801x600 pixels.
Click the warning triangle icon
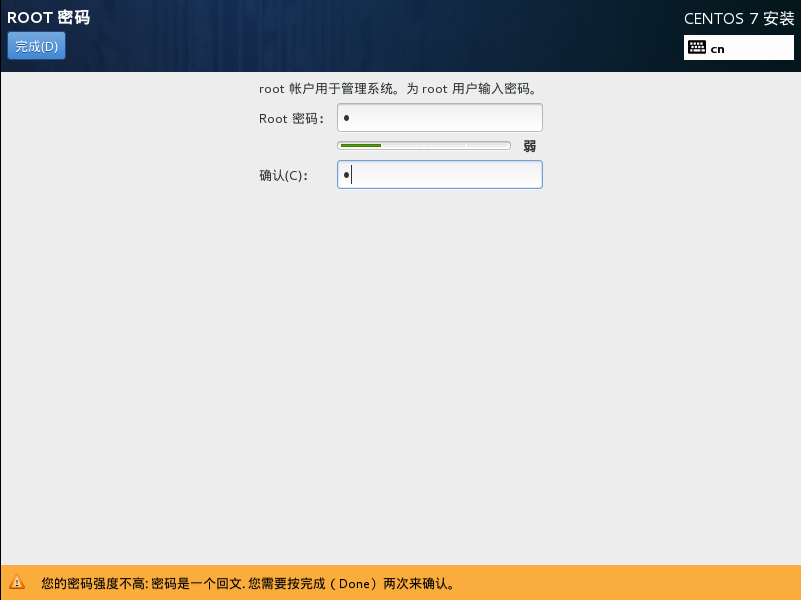pos(17,582)
